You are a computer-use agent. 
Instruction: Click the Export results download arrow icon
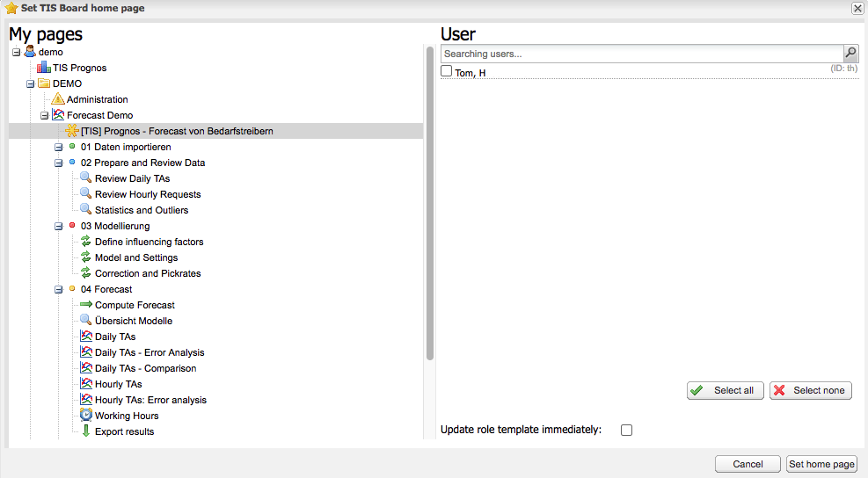point(86,431)
